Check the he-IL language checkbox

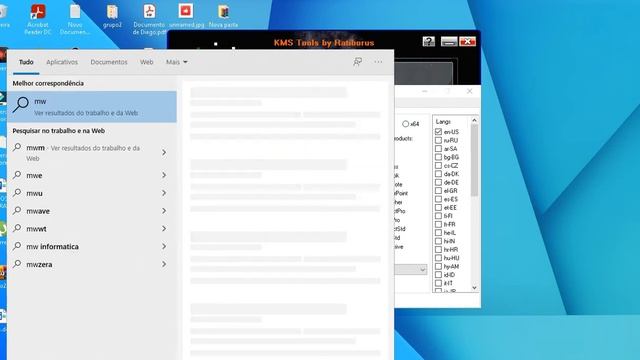click(438, 233)
